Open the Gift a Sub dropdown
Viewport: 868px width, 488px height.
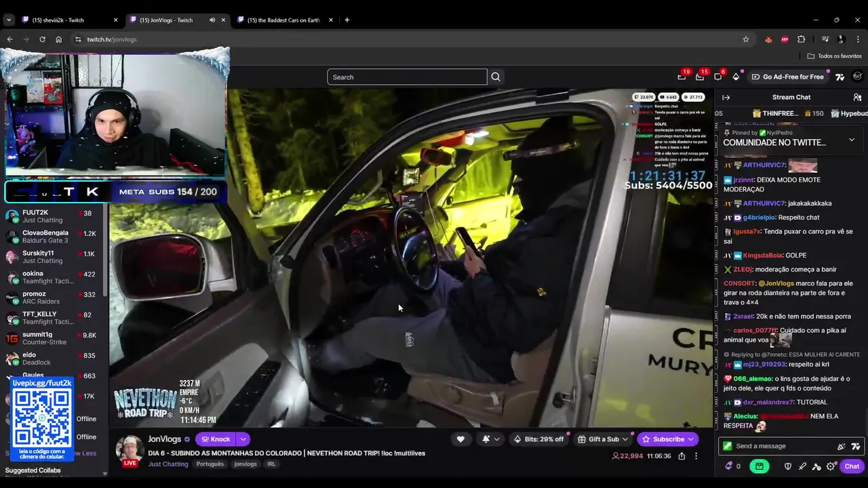pyautogui.click(x=602, y=439)
